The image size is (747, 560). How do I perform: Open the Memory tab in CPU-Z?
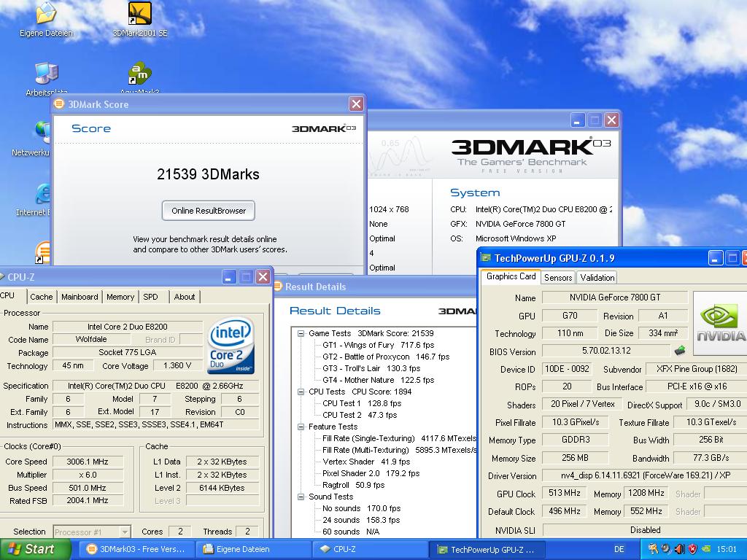pos(120,297)
